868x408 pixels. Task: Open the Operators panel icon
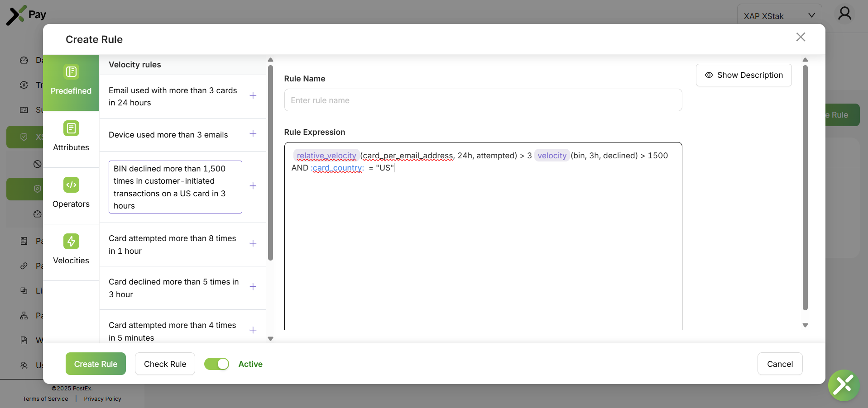[x=71, y=185]
